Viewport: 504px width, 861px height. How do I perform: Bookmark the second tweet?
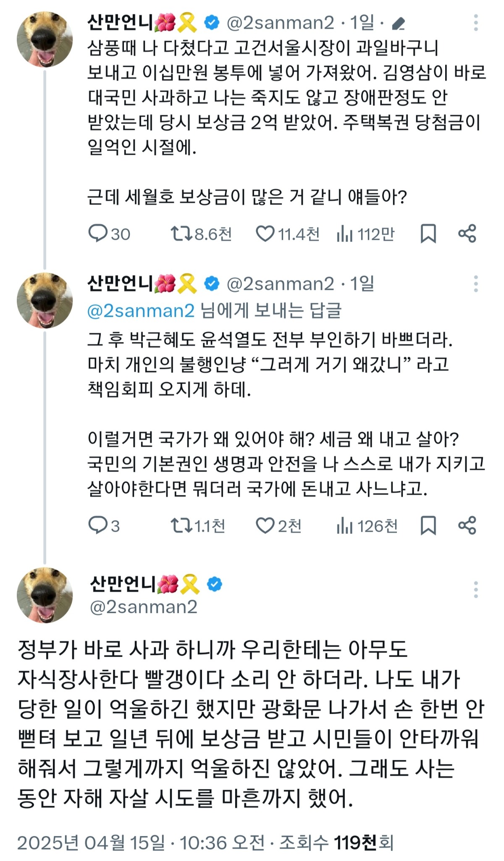coord(428,525)
